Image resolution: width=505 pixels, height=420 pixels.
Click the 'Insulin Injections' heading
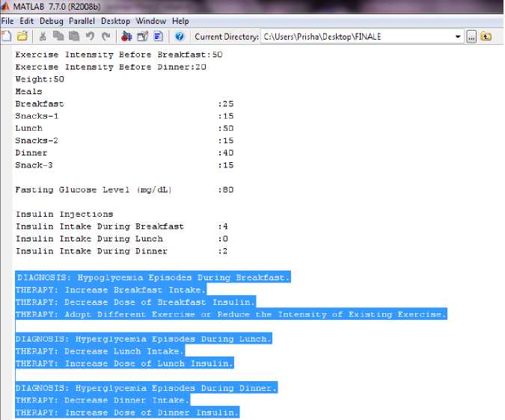pyautogui.click(x=64, y=214)
